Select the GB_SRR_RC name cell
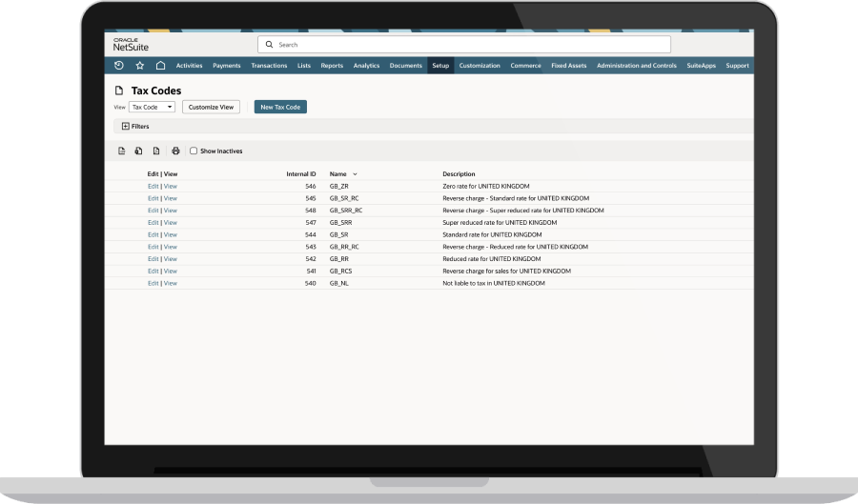This screenshot has width=858, height=504. [346, 211]
